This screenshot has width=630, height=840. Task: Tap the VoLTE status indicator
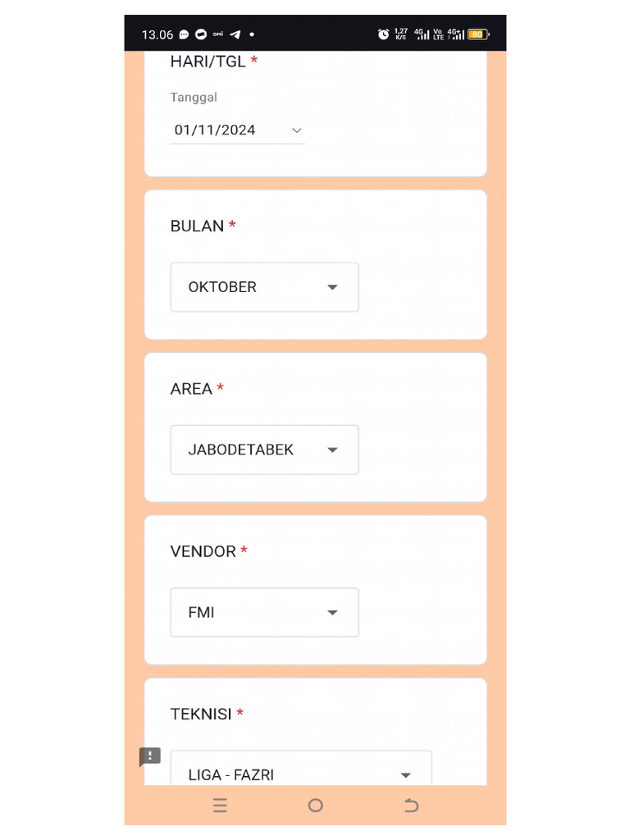[438, 34]
